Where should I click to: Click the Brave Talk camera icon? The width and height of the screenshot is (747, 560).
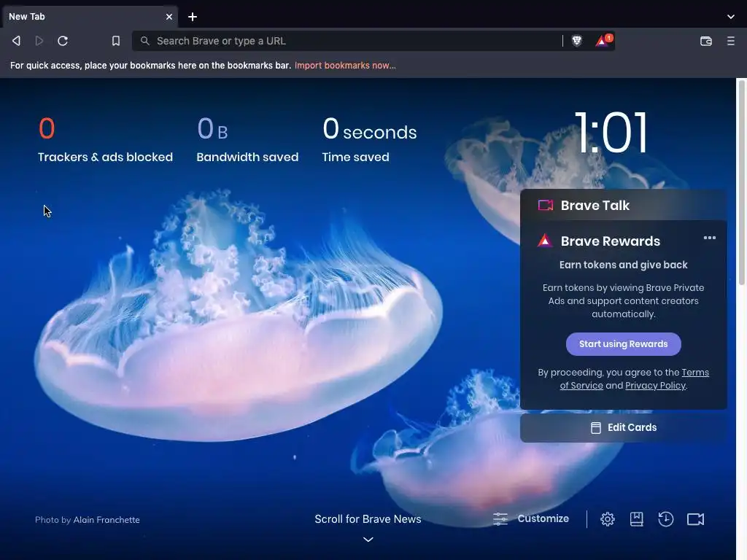[546, 205]
